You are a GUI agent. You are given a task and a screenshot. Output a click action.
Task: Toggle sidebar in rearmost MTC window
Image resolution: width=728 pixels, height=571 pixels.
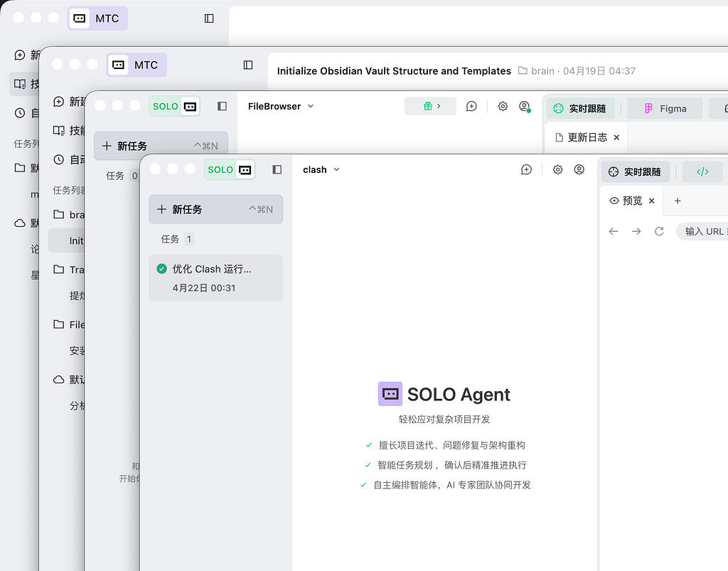[209, 18]
